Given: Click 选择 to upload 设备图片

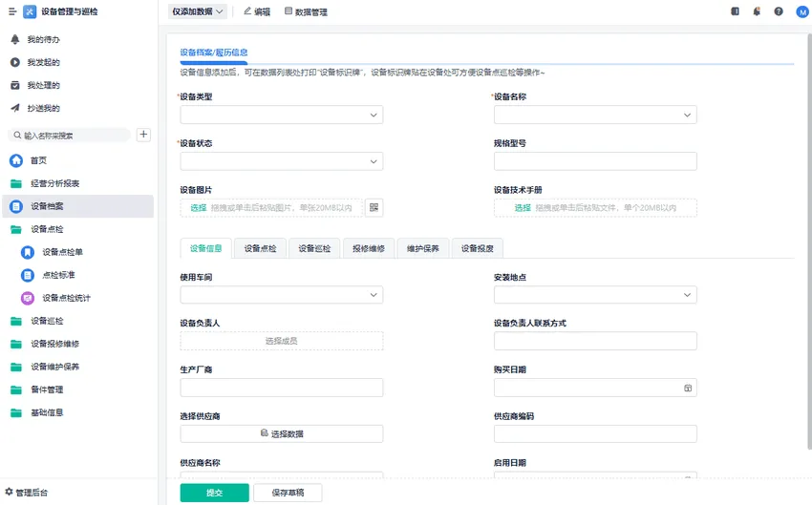Looking at the screenshot, I should point(199,208).
